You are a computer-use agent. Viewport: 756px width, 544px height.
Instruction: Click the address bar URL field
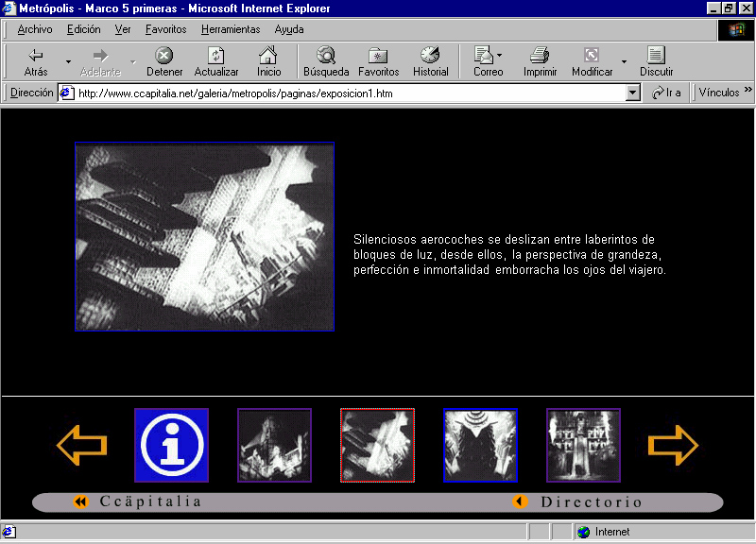tap(350, 93)
